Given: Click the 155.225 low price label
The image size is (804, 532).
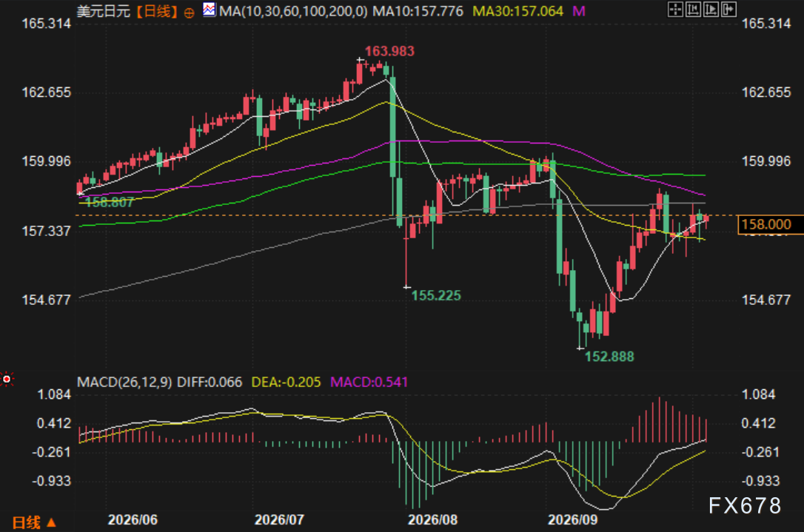Looking at the screenshot, I should (x=436, y=296).
